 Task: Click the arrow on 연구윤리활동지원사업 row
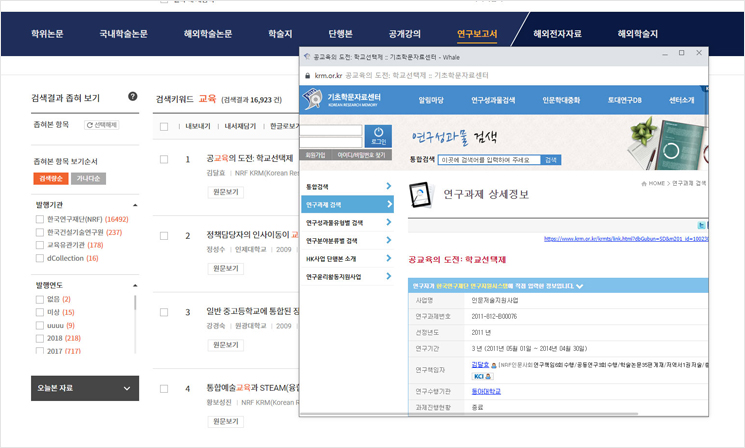click(389, 276)
